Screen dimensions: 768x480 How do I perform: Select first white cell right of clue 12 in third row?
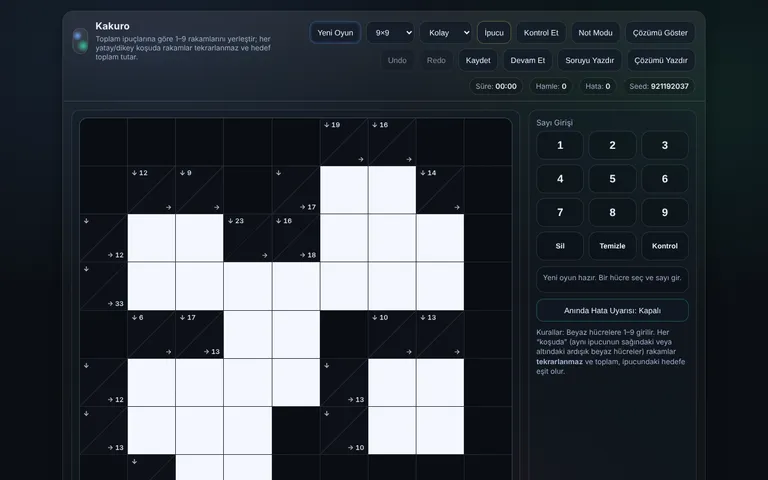151,238
